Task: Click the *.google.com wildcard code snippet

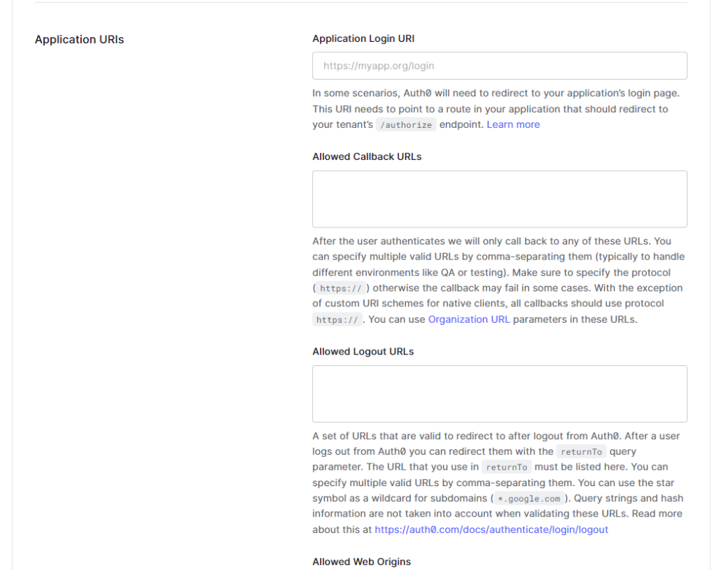Action: 529,498
